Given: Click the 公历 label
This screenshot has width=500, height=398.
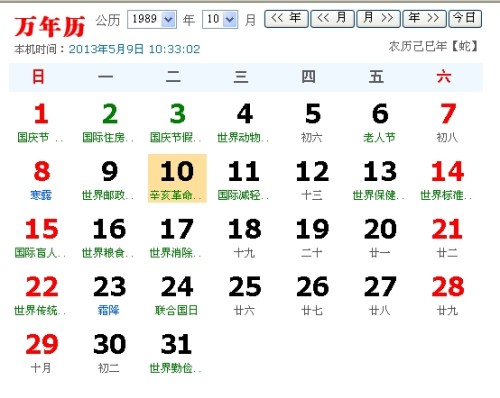Looking at the screenshot, I should 108,20.
